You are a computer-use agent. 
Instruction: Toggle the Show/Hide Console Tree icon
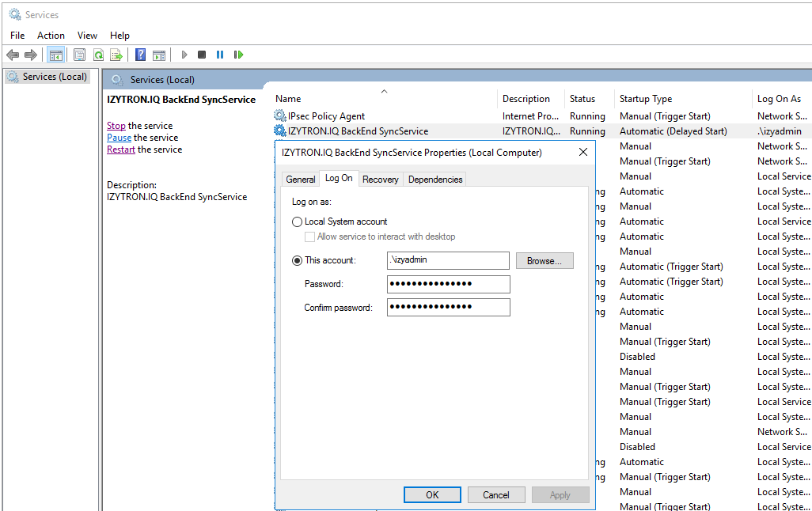pyautogui.click(x=55, y=55)
